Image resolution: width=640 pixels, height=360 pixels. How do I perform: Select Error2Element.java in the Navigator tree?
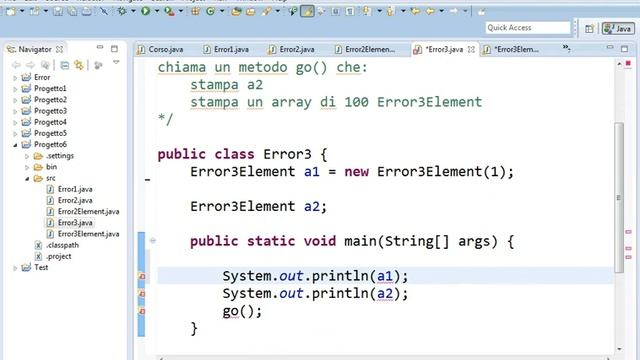coord(88,211)
